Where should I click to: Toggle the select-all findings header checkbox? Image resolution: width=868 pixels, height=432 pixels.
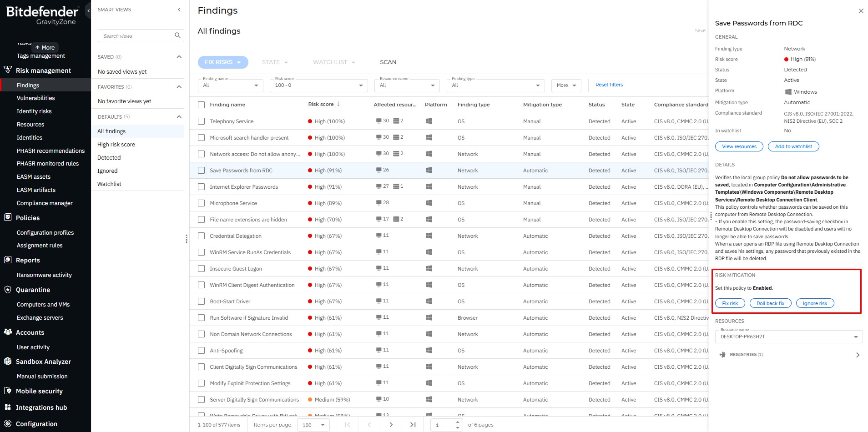[202, 105]
